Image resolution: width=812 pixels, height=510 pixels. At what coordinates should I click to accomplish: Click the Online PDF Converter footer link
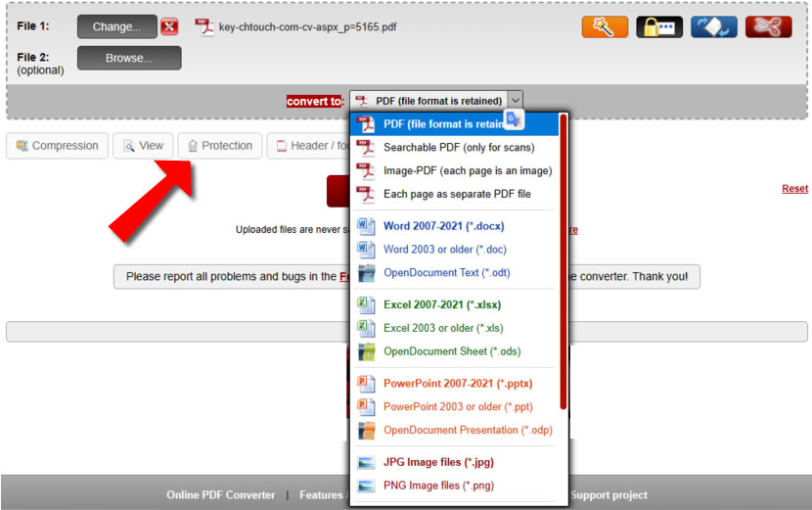[220, 495]
